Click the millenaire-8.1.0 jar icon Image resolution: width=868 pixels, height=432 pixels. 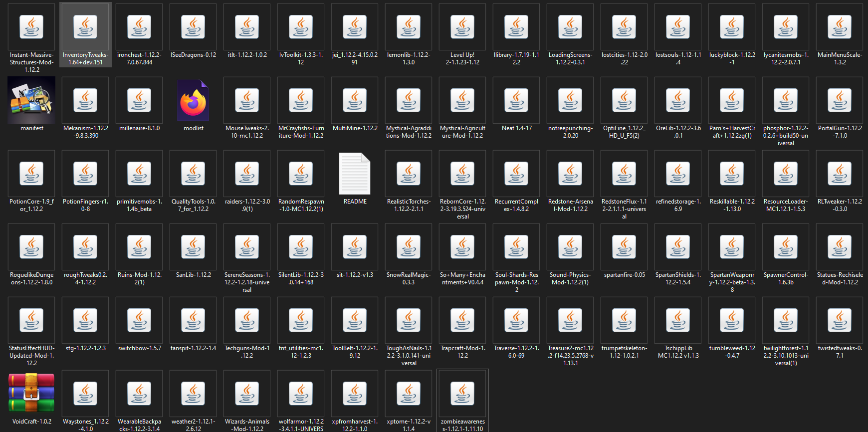[139, 100]
